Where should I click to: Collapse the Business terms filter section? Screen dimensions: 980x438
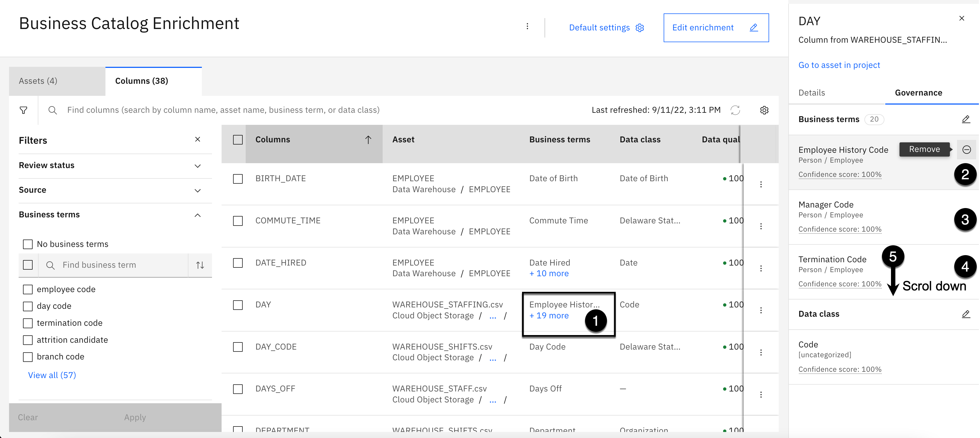pyautogui.click(x=197, y=215)
